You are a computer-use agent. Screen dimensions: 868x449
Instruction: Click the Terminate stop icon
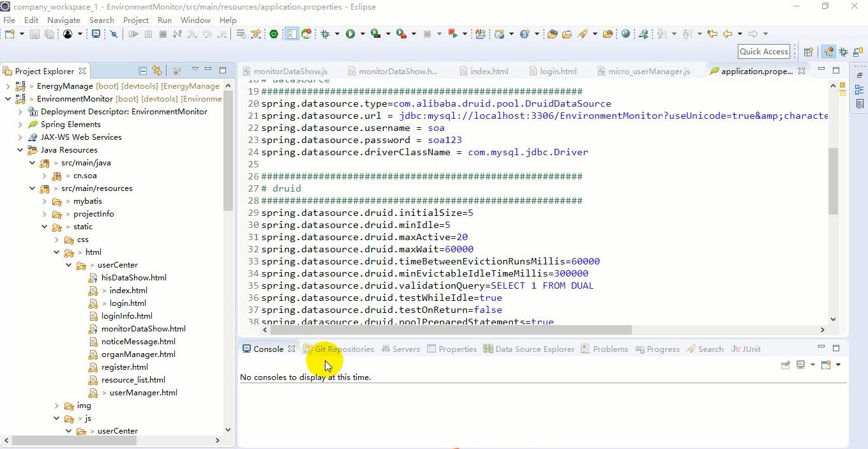pos(163,34)
